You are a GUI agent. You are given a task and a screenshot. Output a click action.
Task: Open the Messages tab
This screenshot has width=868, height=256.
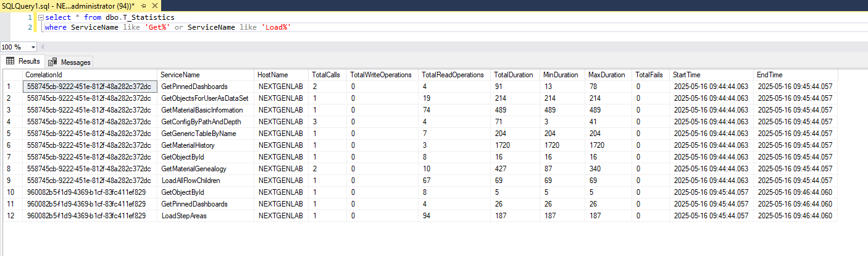[70, 62]
